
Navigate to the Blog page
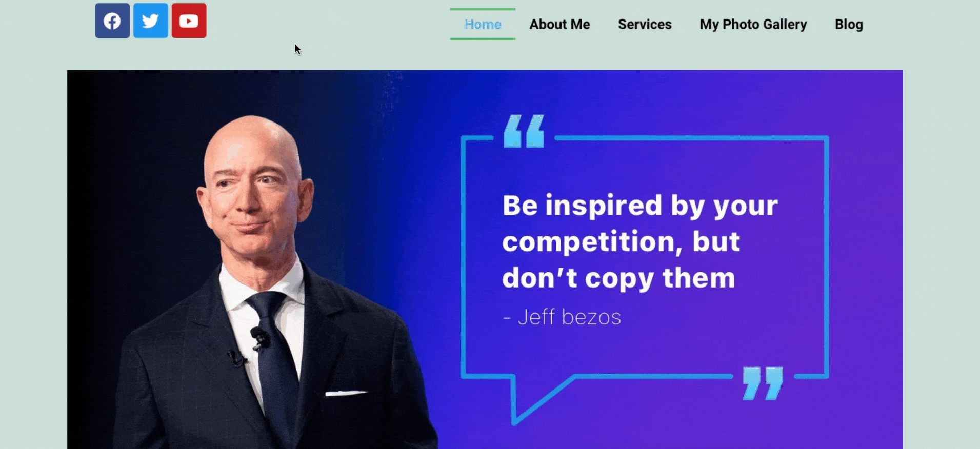click(849, 24)
